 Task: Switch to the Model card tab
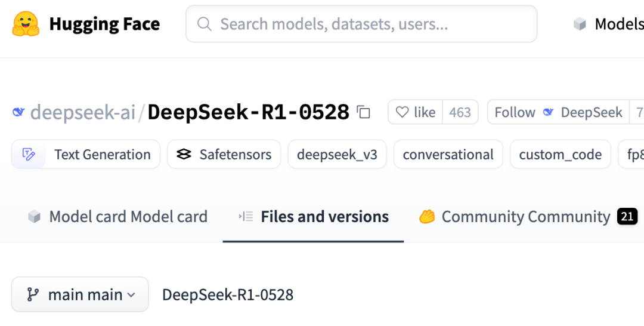pyautogui.click(x=118, y=217)
